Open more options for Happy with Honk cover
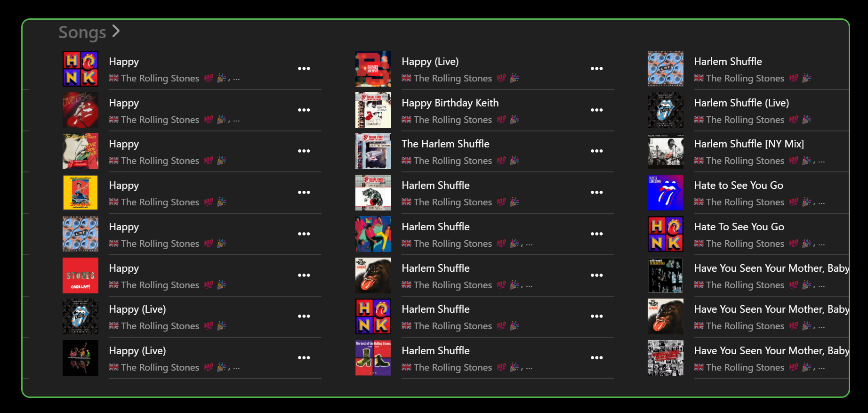Image resolution: width=868 pixels, height=413 pixels. (304, 69)
